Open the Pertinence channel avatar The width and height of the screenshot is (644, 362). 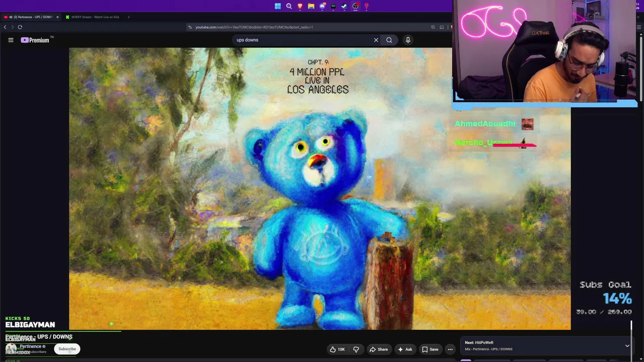tap(11, 348)
